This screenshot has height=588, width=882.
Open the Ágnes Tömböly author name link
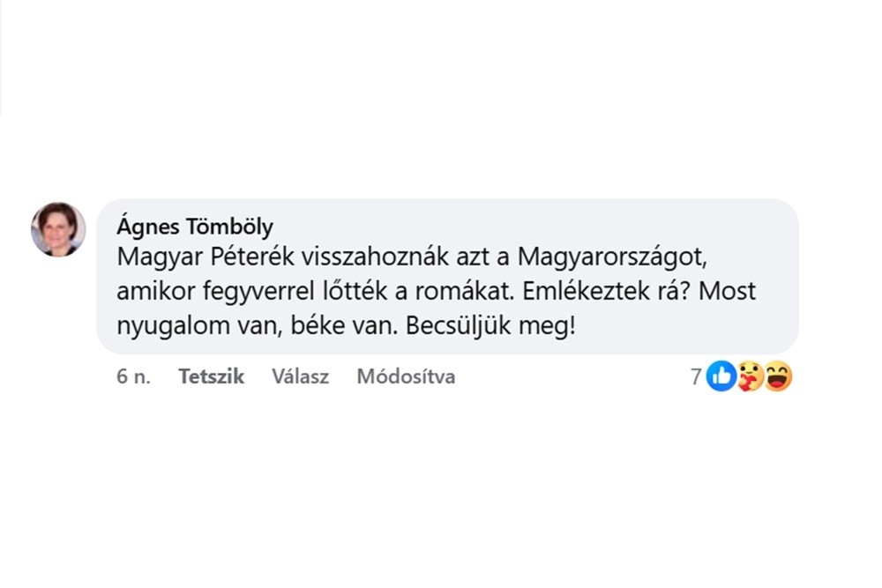[x=195, y=227]
